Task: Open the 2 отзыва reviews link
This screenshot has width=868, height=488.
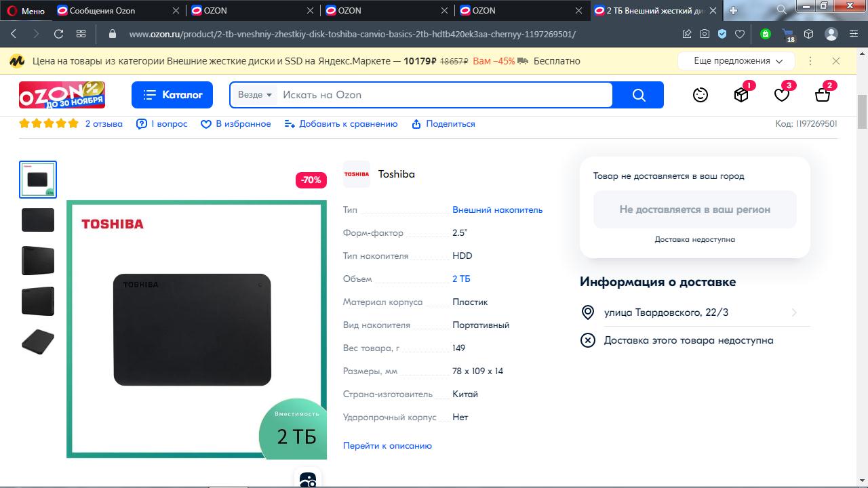Action: coord(104,124)
